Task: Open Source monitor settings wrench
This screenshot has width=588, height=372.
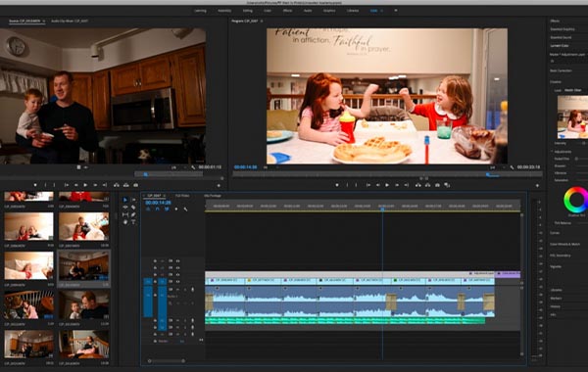Action: point(193,167)
